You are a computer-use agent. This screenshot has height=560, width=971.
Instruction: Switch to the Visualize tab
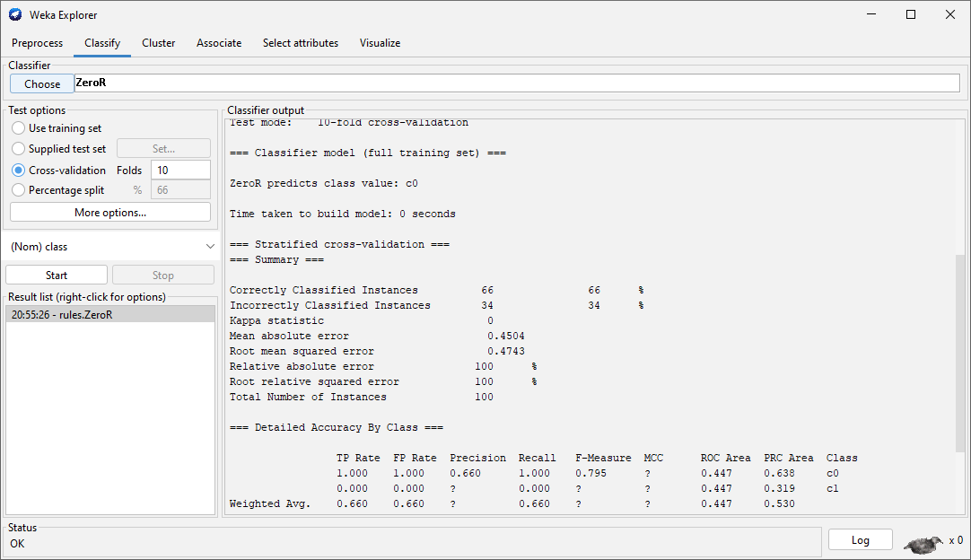point(380,43)
